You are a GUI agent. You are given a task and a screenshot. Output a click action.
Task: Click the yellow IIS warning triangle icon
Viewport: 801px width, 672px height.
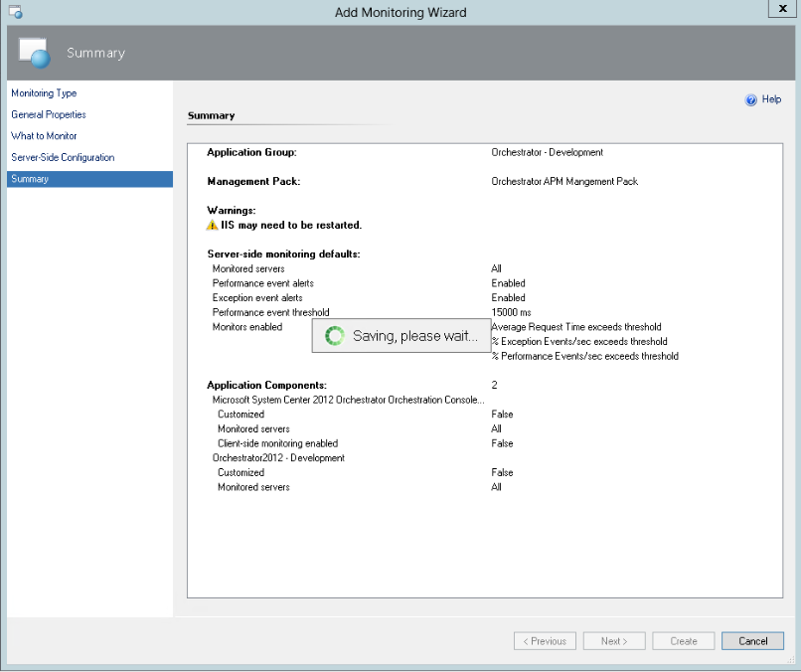(x=212, y=226)
